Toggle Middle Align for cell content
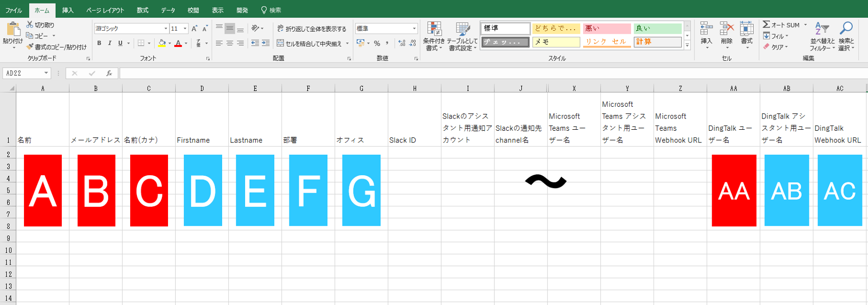 tap(230, 29)
